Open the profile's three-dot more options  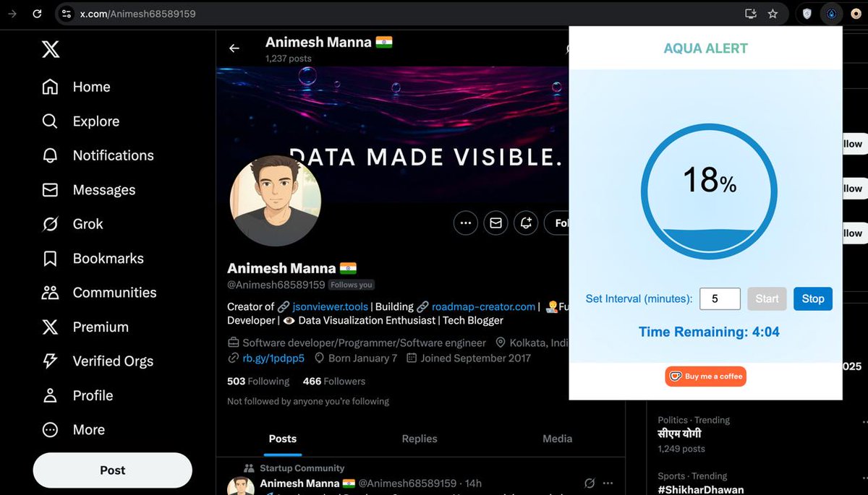point(466,223)
